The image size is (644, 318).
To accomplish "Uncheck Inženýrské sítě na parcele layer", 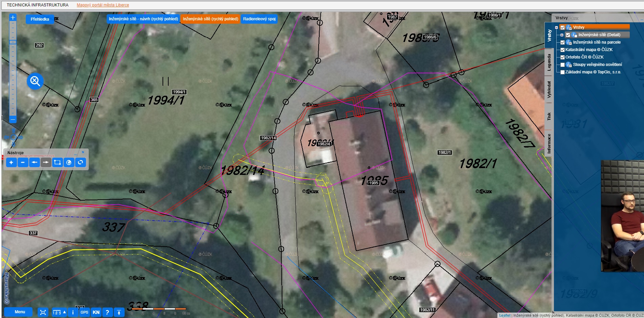I will pos(562,43).
